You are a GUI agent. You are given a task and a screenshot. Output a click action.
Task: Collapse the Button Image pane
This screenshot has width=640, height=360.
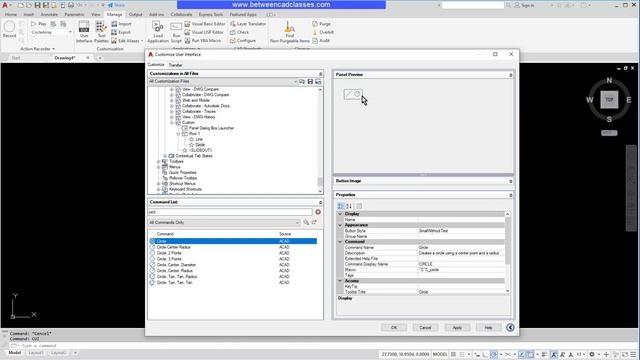click(510, 181)
